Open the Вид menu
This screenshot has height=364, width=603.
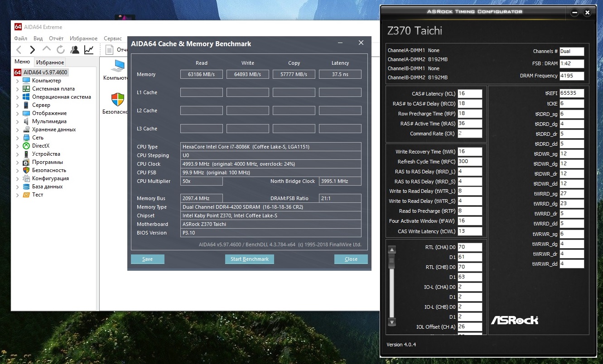[38, 38]
